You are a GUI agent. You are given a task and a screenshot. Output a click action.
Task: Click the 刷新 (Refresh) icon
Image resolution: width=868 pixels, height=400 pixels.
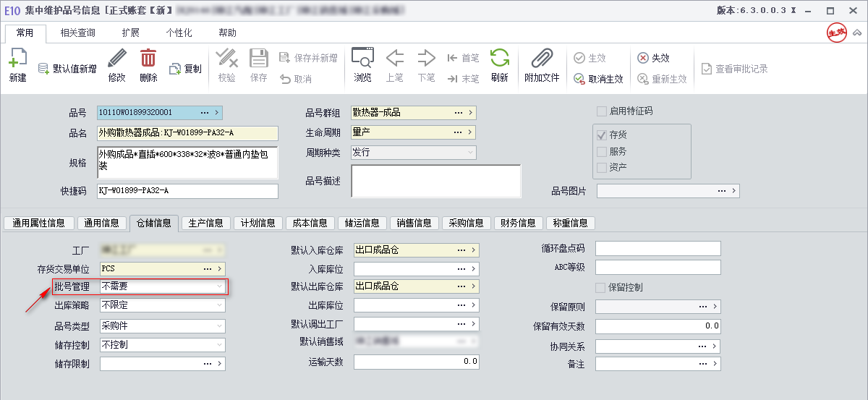tap(499, 59)
